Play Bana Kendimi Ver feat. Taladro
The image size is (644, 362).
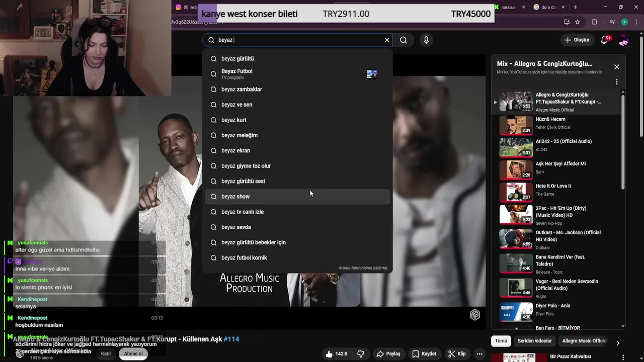click(x=556, y=263)
